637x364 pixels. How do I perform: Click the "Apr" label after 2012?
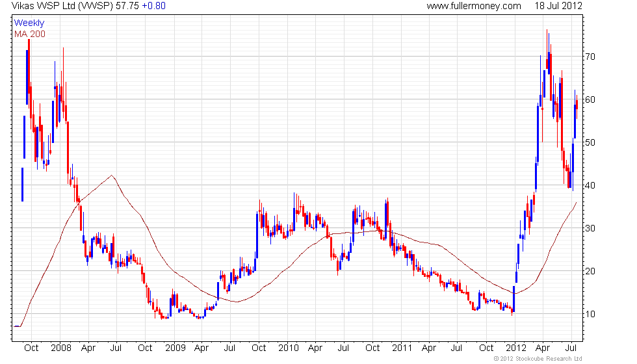coord(543,348)
